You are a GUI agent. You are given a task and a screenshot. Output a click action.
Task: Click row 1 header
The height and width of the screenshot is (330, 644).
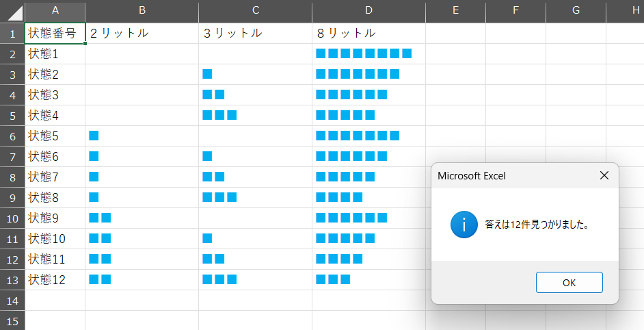pyautogui.click(x=12, y=34)
